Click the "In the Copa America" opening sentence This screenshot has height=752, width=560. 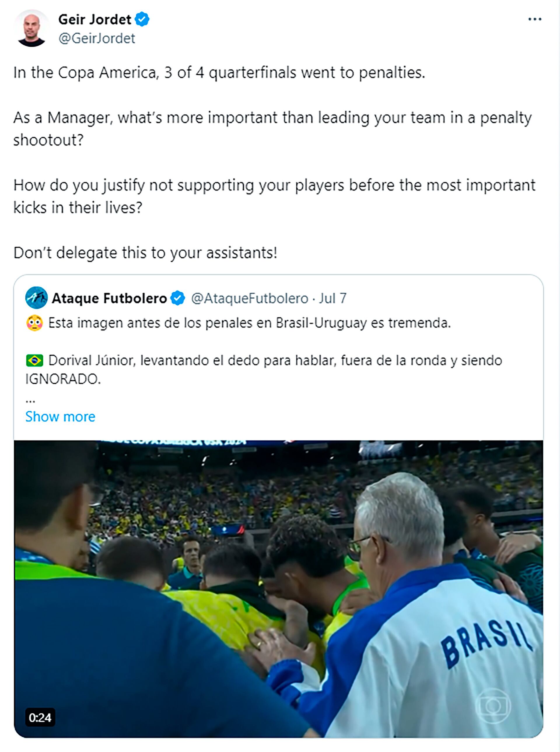pyautogui.click(x=219, y=73)
